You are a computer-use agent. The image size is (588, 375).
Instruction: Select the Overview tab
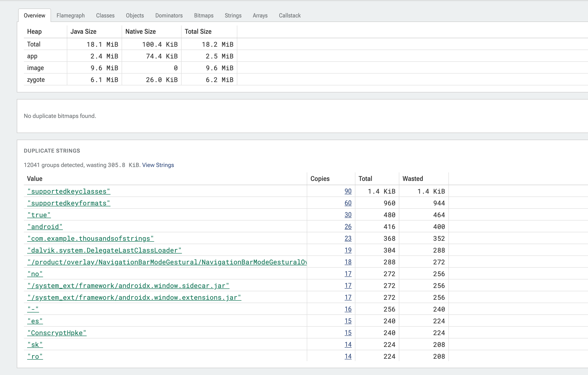34,16
